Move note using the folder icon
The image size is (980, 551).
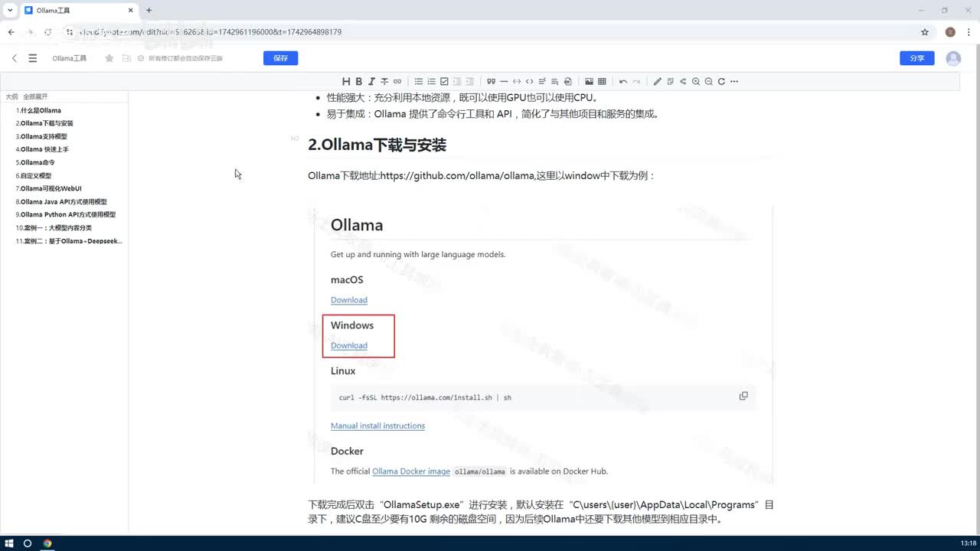(126, 58)
